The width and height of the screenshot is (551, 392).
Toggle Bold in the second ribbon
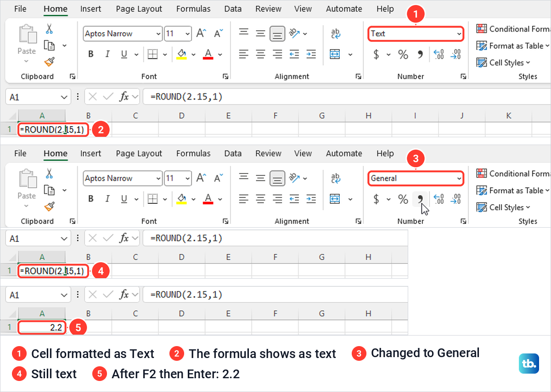[91, 199]
